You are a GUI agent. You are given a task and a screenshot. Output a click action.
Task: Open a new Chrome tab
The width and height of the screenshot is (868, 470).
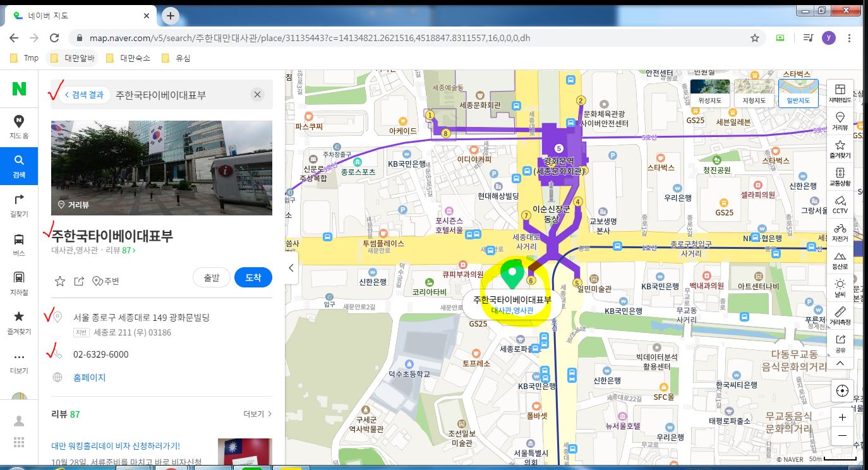[x=171, y=15]
